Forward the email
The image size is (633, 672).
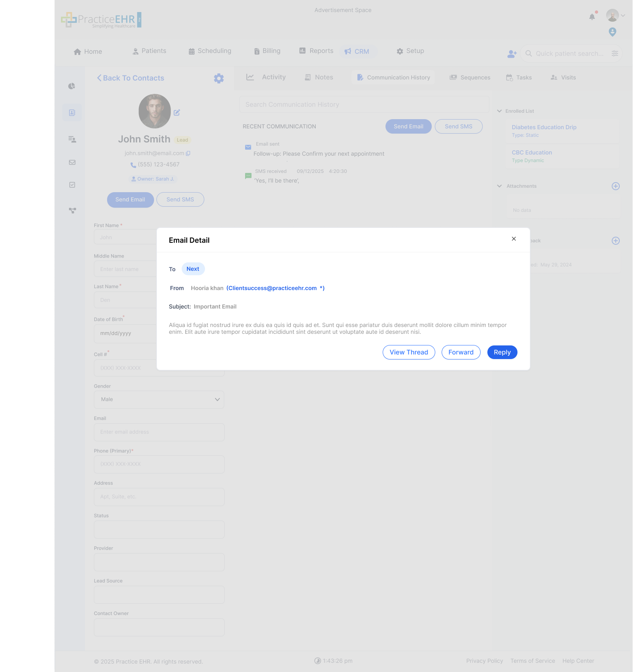click(x=461, y=352)
